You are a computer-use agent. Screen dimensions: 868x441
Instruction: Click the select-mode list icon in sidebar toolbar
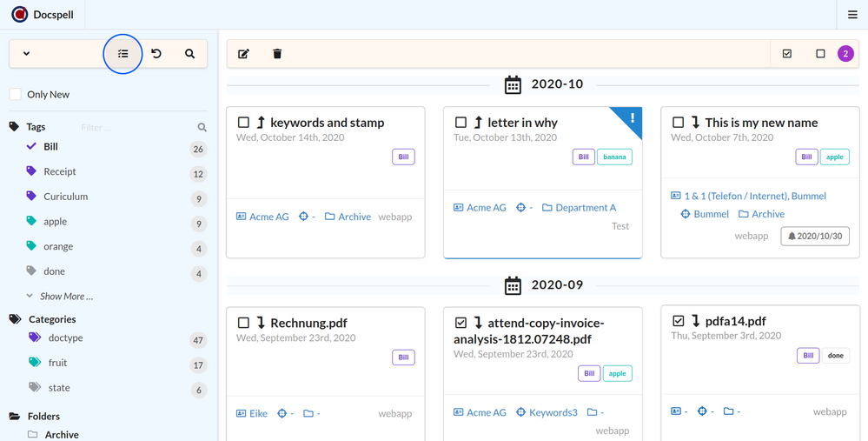pos(123,54)
